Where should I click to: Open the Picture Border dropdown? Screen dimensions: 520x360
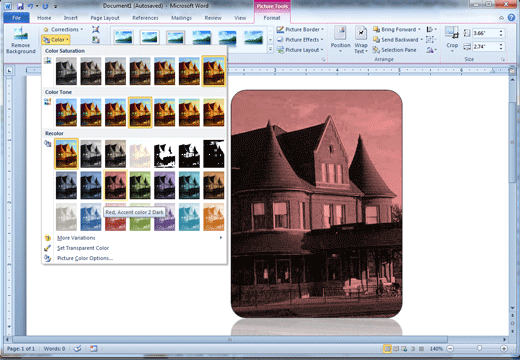point(300,29)
